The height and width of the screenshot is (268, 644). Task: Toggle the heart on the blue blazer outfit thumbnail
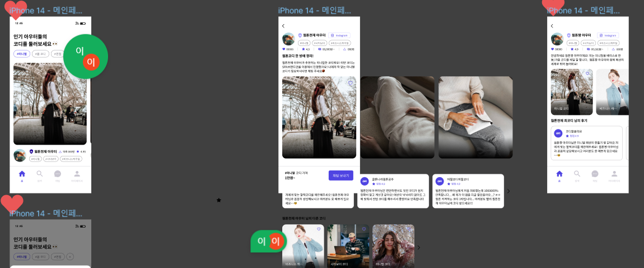click(318, 229)
